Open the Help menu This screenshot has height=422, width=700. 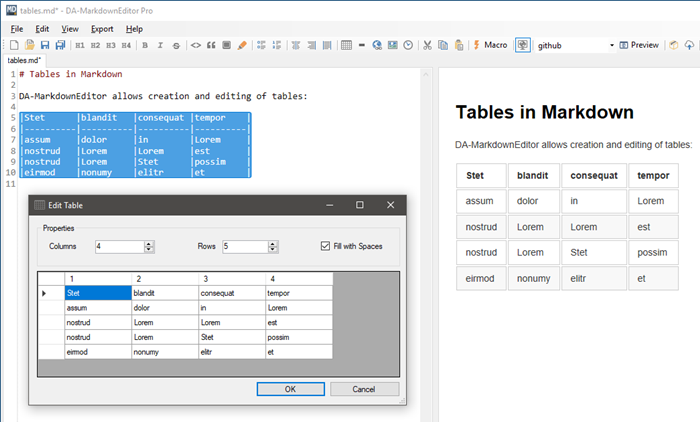(x=134, y=29)
